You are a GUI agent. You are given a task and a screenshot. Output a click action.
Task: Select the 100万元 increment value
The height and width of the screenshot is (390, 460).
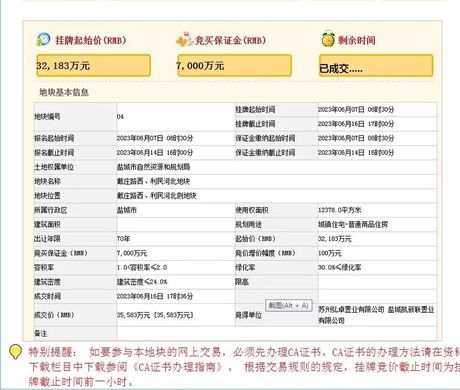click(330, 253)
